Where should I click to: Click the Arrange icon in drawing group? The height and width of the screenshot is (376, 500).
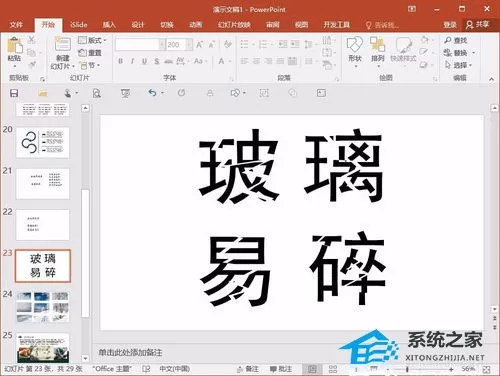coord(378,44)
